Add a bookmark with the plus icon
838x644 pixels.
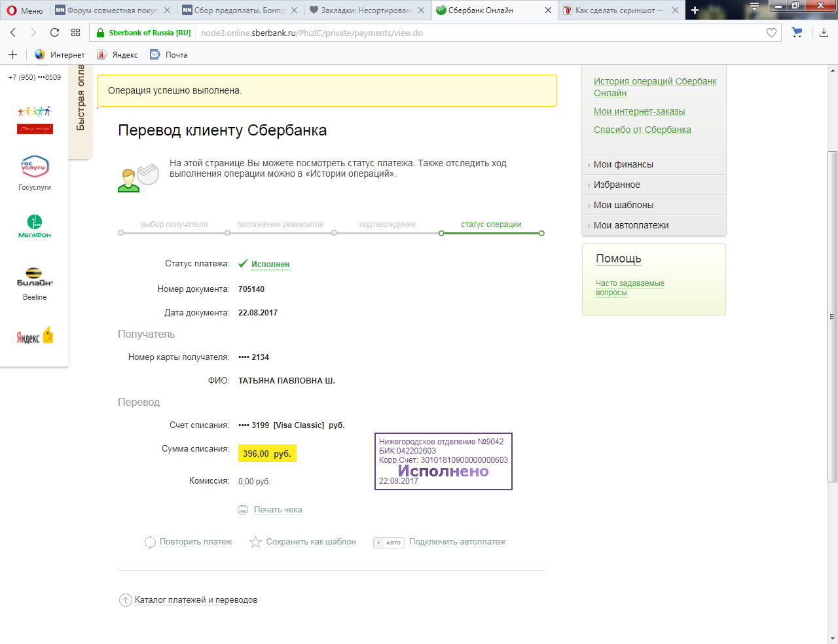pyautogui.click(x=12, y=55)
